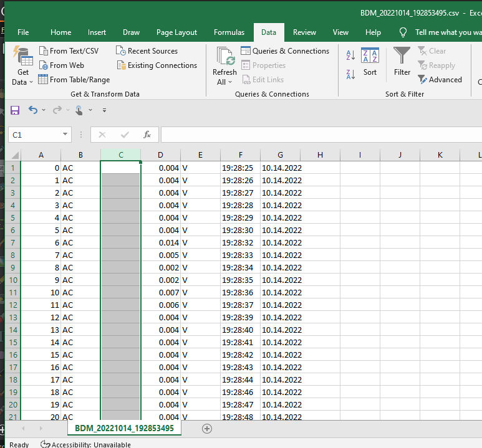The image size is (482, 448).
Task: Select cell with time 19:28:39
Action: click(241, 317)
